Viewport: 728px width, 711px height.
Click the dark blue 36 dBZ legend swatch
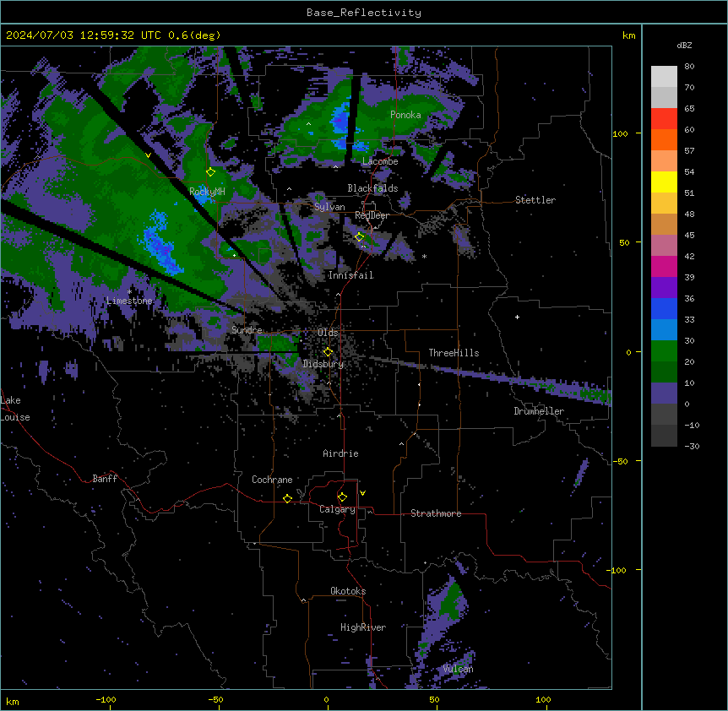pos(664,308)
